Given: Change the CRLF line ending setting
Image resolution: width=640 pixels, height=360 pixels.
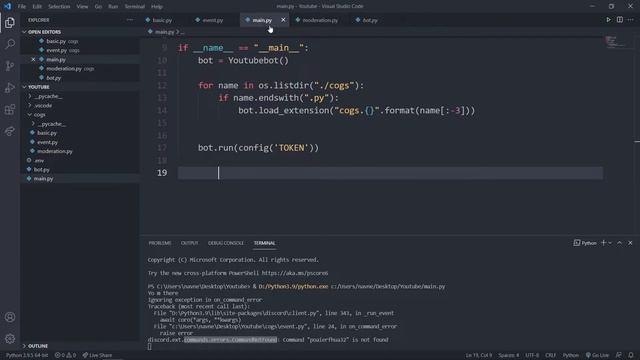Looking at the screenshot, I should [x=550, y=355].
